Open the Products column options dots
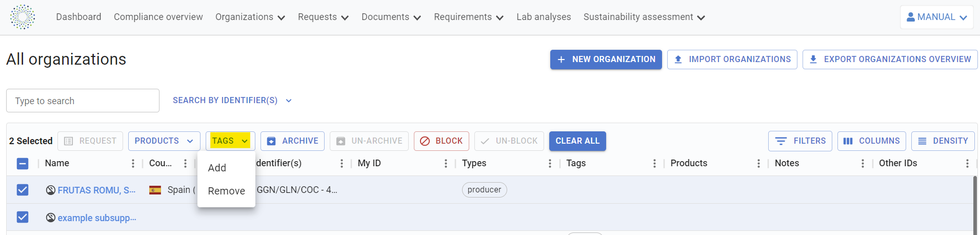Screen dimensions: 980x235 [x=758, y=163]
